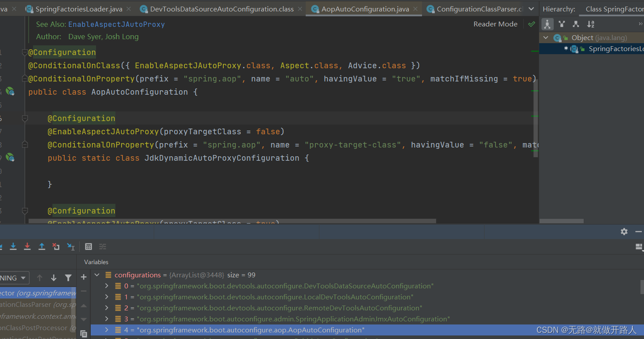This screenshot has height=339, width=644.
Task: Toggle the class hierarchy view
Action: point(547,24)
